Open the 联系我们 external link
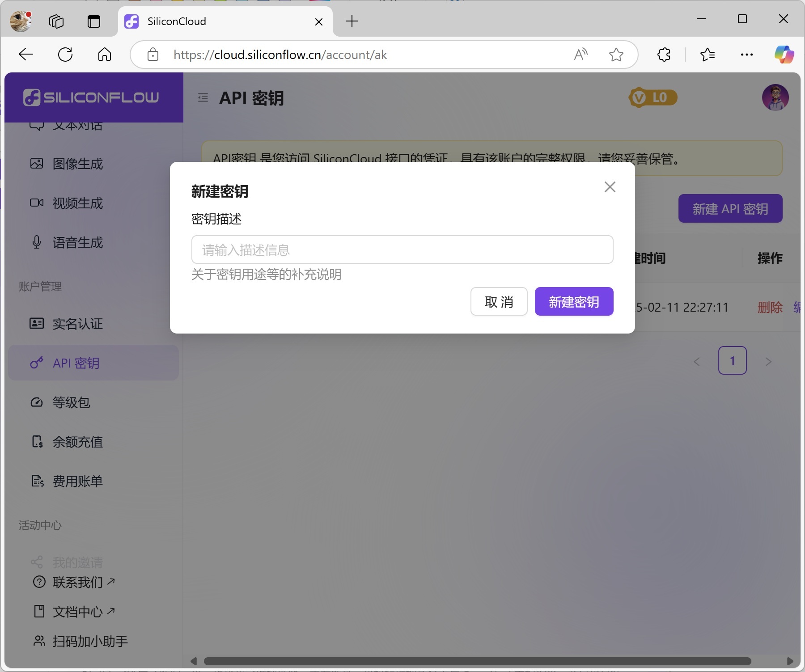Image resolution: width=805 pixels, height=672 pixels. pos(84,582)
